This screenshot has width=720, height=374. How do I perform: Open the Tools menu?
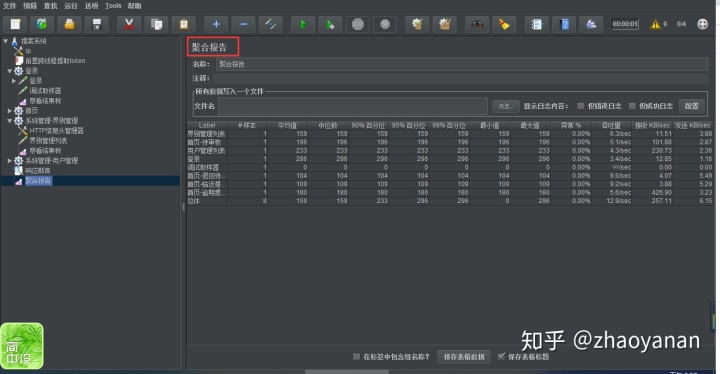(x=113, y=6)
